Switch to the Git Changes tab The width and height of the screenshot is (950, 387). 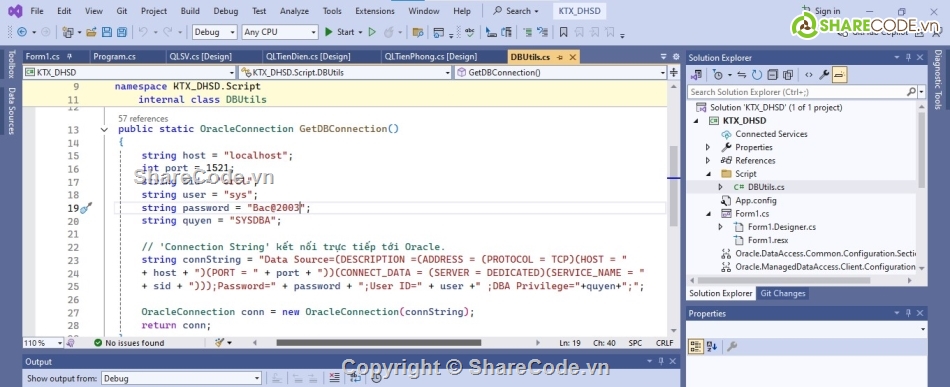point(783,294)
